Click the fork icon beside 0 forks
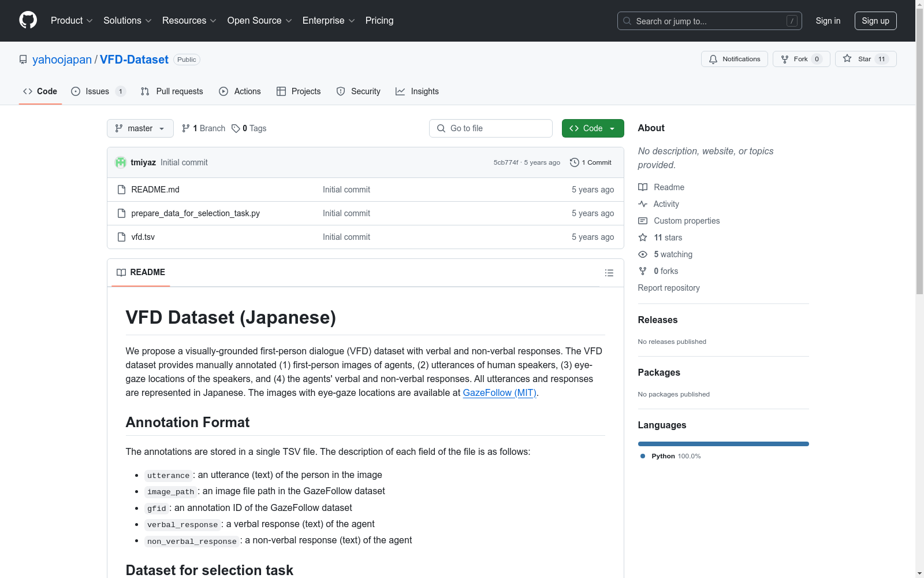 643,271
